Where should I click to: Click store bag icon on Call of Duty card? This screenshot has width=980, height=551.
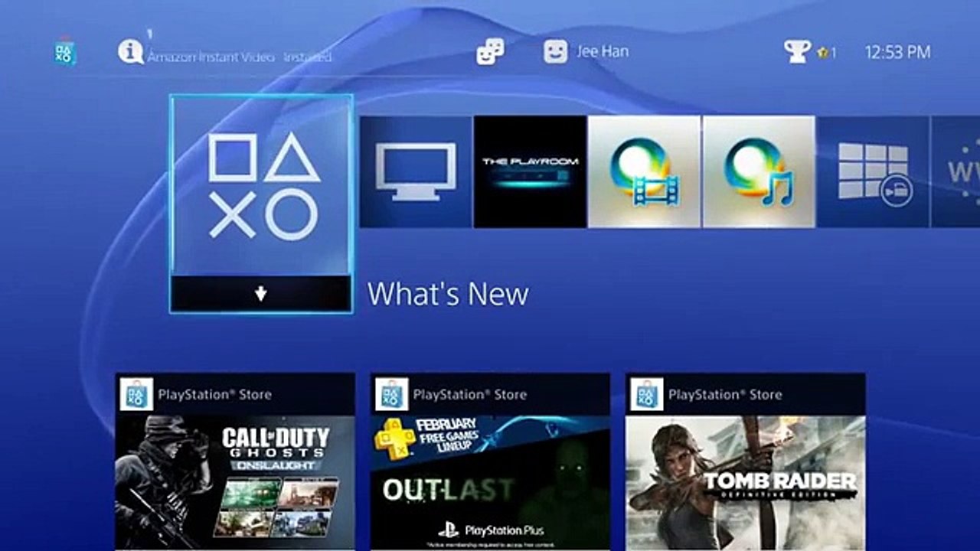136,394
